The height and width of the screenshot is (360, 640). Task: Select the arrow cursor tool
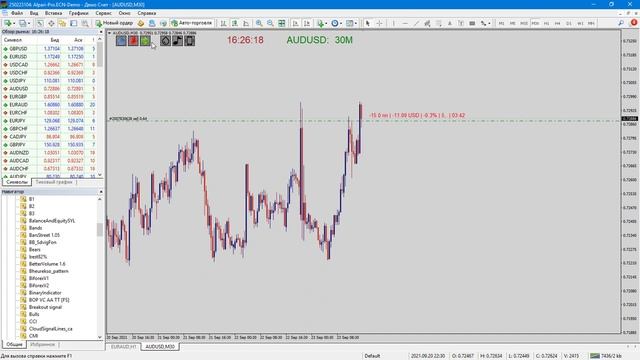(x=367, y=23)
